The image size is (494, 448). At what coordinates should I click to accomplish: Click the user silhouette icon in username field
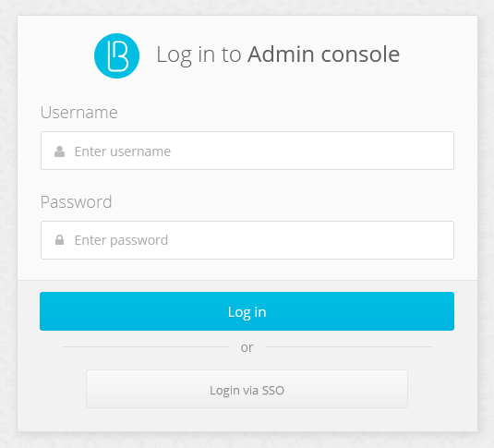pyautogui.click(x=59, y=151)
